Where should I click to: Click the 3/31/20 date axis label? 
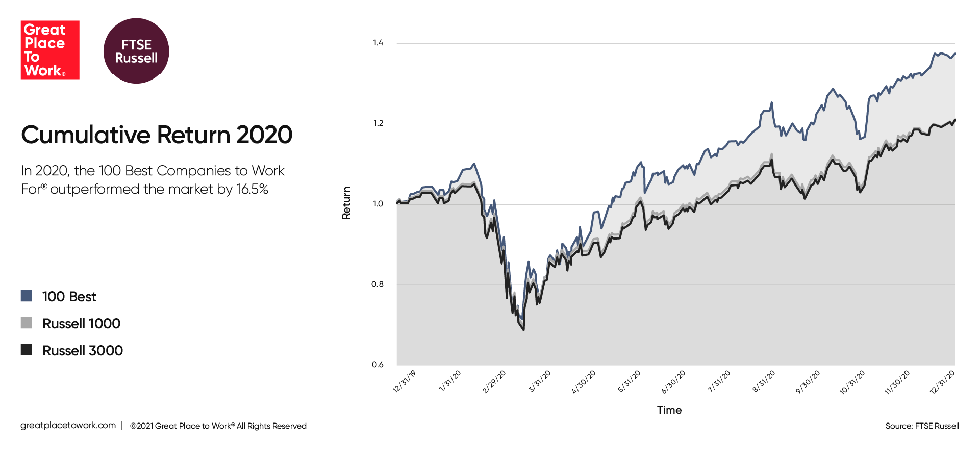point(539,382)
